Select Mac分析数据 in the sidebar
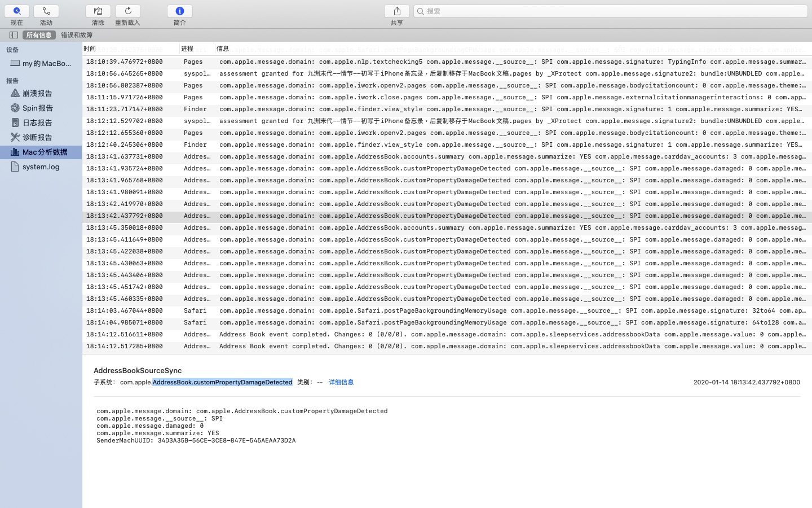812x508 pixels. click(x=41, y=152)
